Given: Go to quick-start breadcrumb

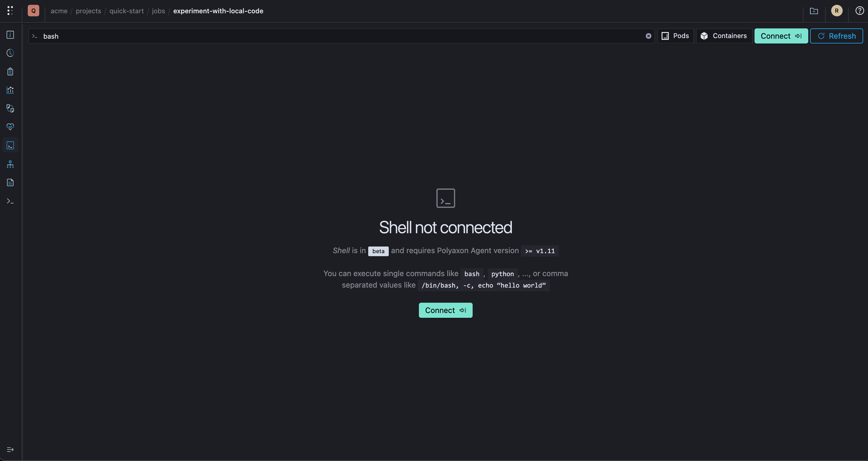Looking at the screenshot, I should [x=126, y=11].
